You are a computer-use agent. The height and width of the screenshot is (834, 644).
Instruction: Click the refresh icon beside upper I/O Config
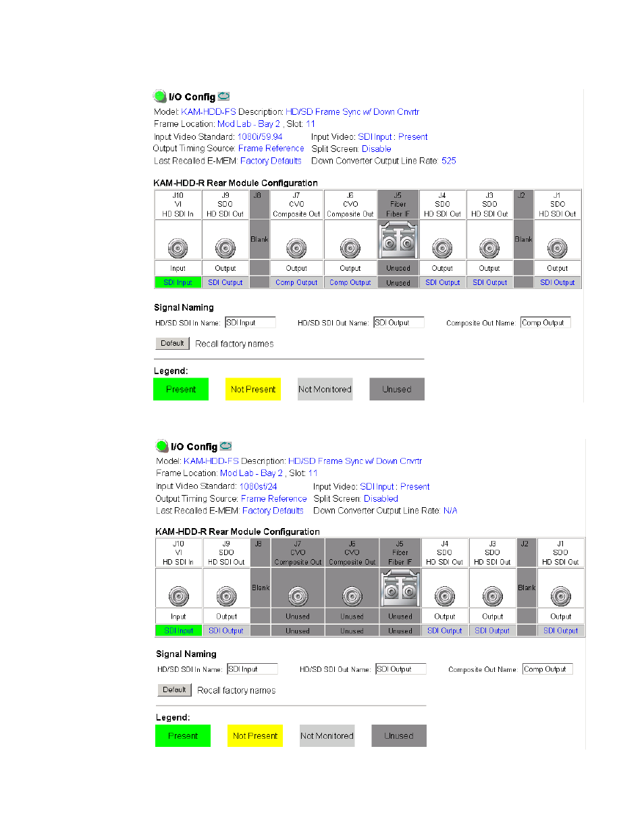pyautogui.click(x=223, y=97)
